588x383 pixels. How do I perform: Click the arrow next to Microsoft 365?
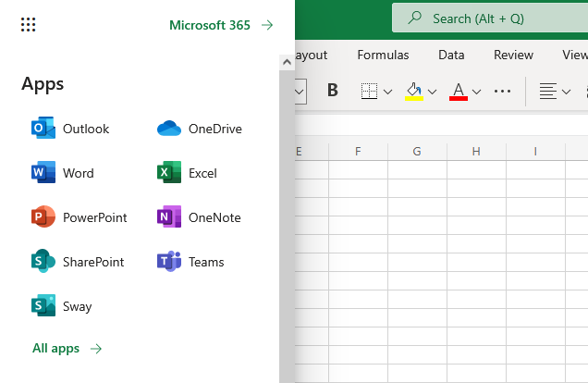click(x=267, y=25)
